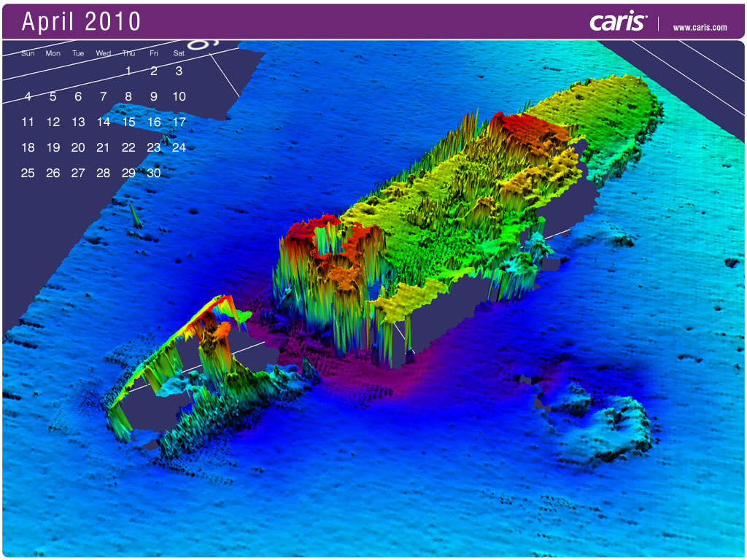Select date 1 in the calendar
The height and width of the screenshot is (560, 747).
[x=128, y=71]
